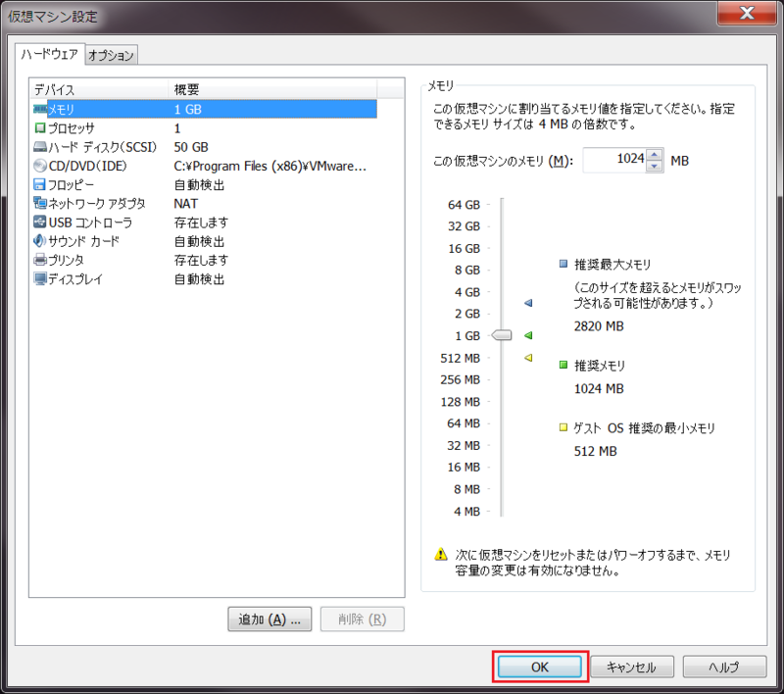The height and width of the screenshot is (694, 784).
Task: Click the memory slider handle at 1 GB
Action: click(501, 335)
